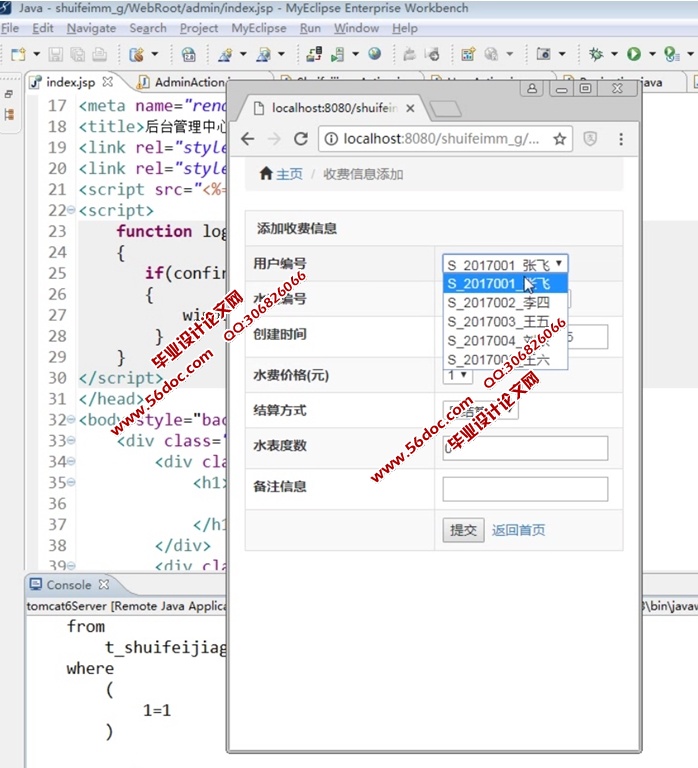Switch to the index.jsp editor tab
The width and height of the screenshot is (698, 768).
(71, 82)
